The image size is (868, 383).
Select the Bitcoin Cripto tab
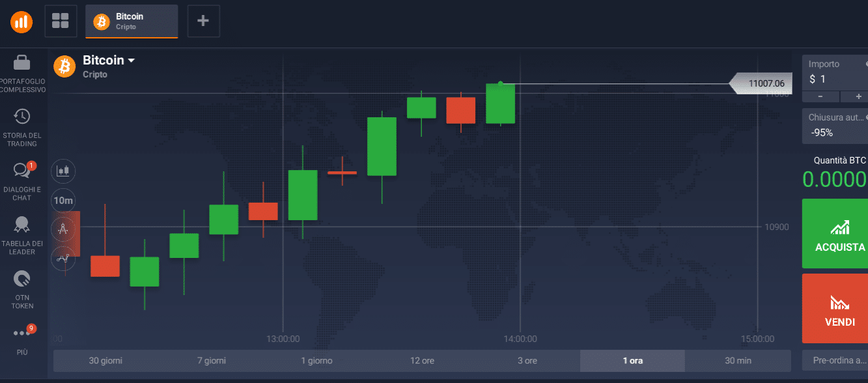click(132, 21)
